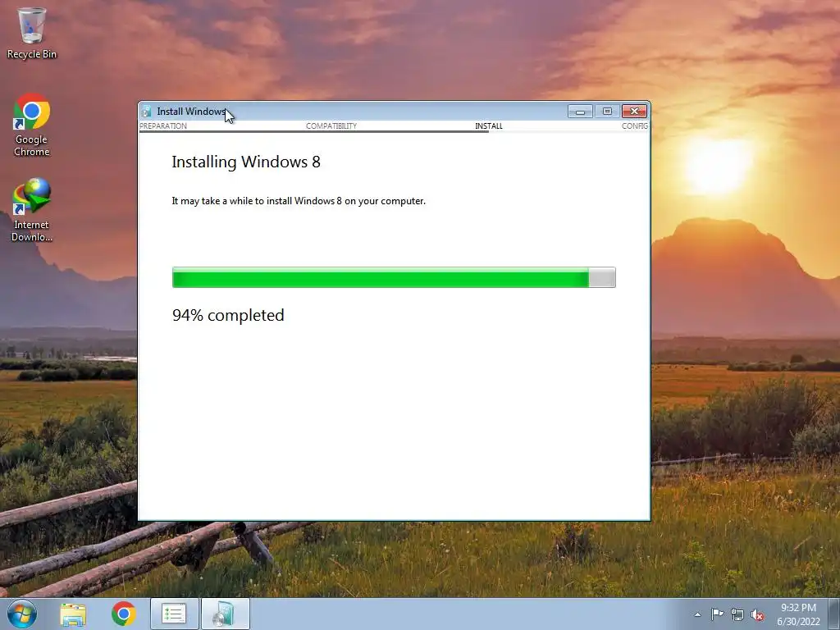Open Windows Explorer from the taskbar

pos(73,614)
